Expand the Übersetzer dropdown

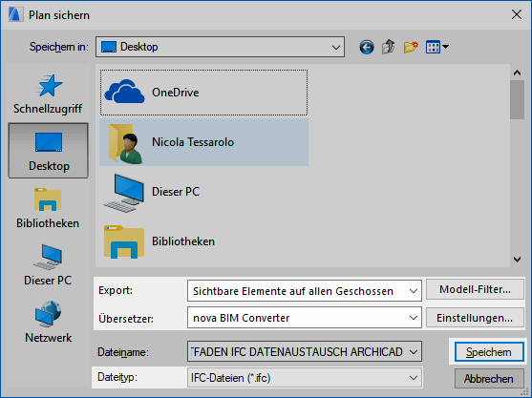point(305,318)
